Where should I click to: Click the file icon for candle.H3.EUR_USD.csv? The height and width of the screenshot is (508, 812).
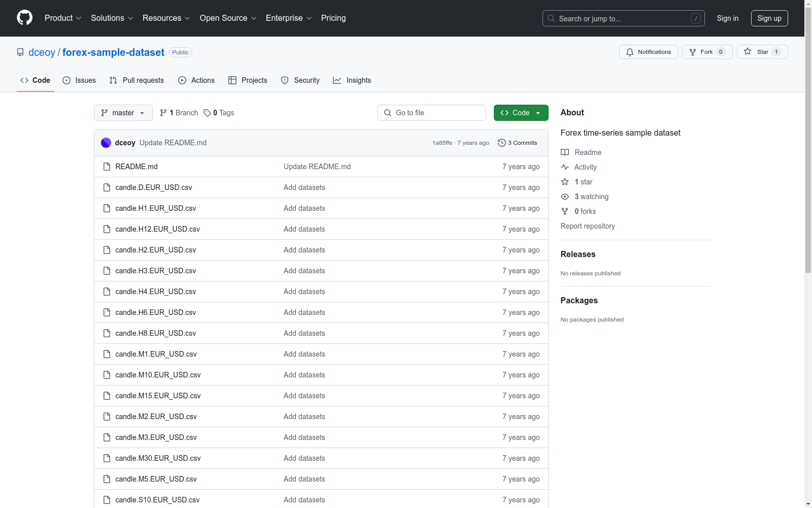pyautogui.click(x=107, y=271)
